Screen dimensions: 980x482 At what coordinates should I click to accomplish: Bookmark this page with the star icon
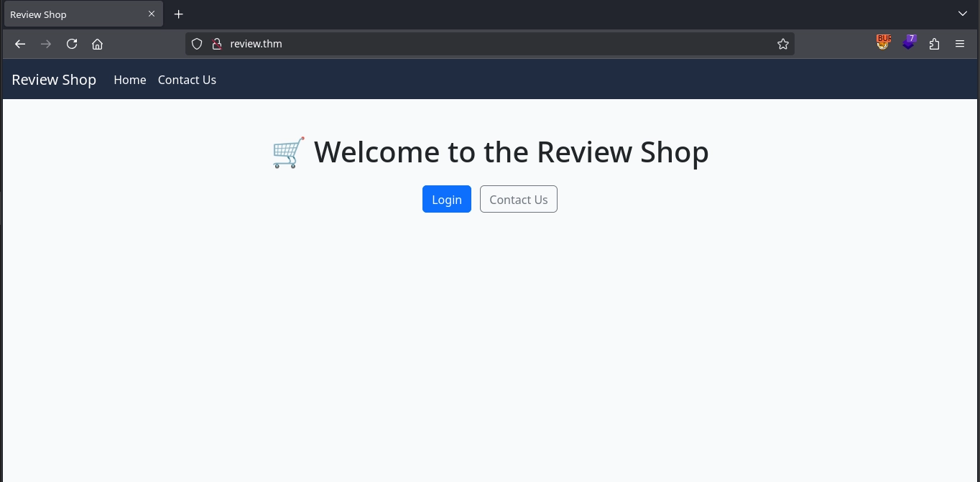pyautogui.click(x=782, y=44)
